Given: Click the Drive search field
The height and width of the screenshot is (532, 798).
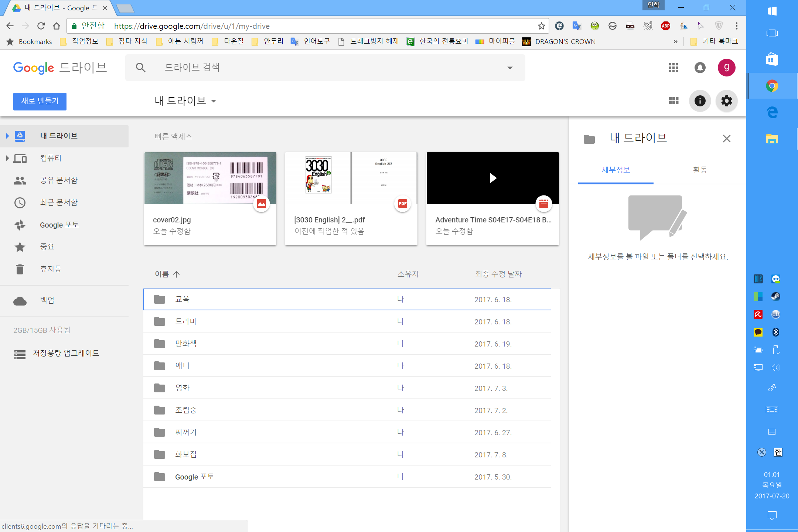Looking at the screenshot, I should pyautogui.click(x=325, y=68).
